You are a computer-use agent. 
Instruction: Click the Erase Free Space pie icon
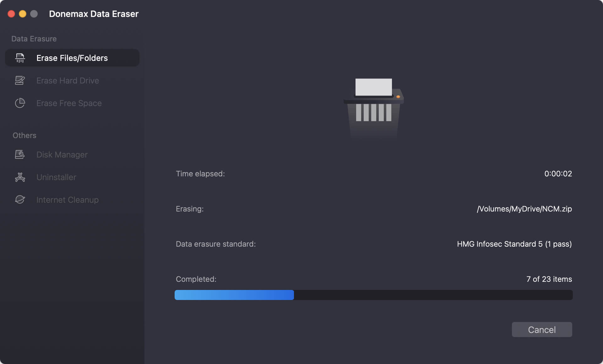pyautogui.click(x=20, y=103)
